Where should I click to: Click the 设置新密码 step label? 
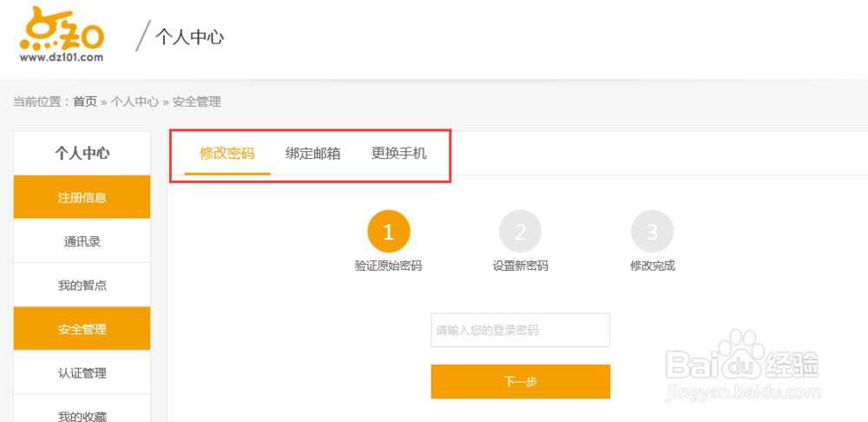click(520, 266)
